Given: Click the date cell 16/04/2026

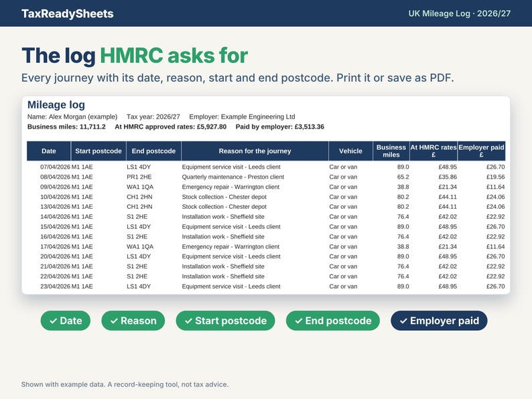Looking at the screenshot, I should pyautogui.click(x=56, y=236).
